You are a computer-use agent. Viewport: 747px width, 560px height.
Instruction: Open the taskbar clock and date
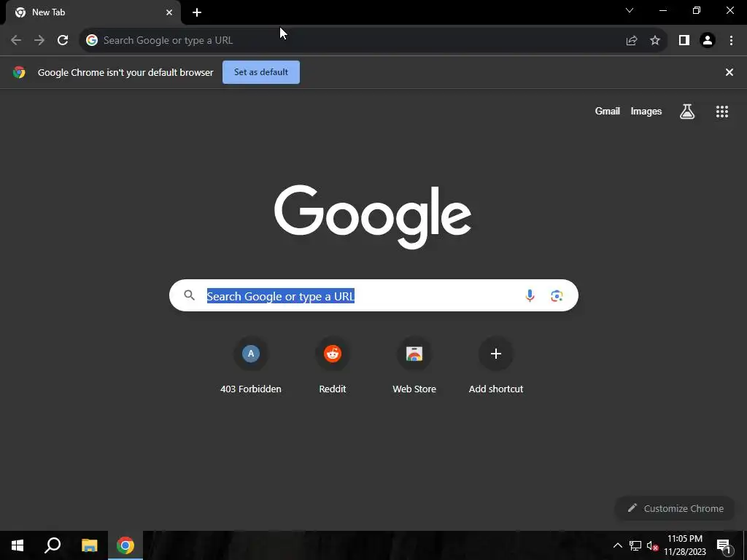tap(685, 545)
